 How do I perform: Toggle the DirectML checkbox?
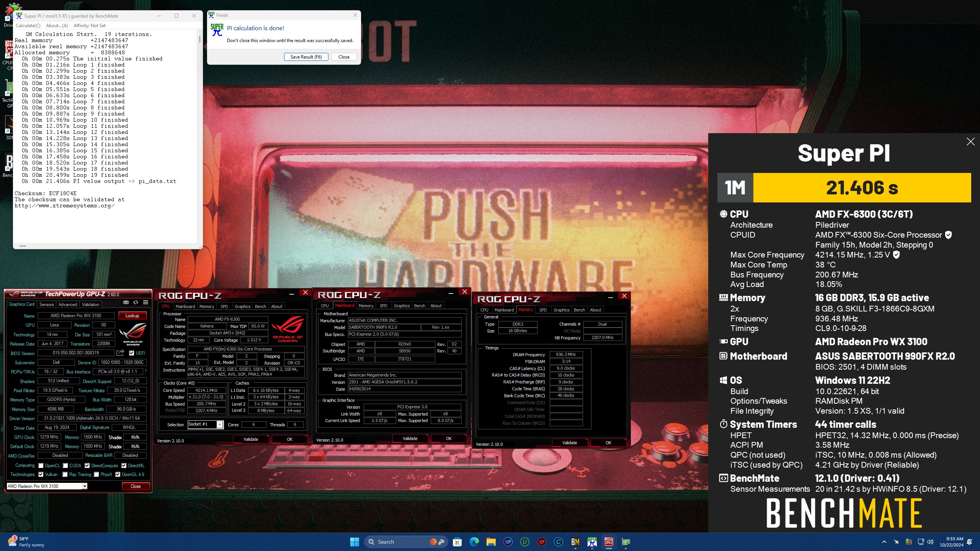[x=124, y=466]
